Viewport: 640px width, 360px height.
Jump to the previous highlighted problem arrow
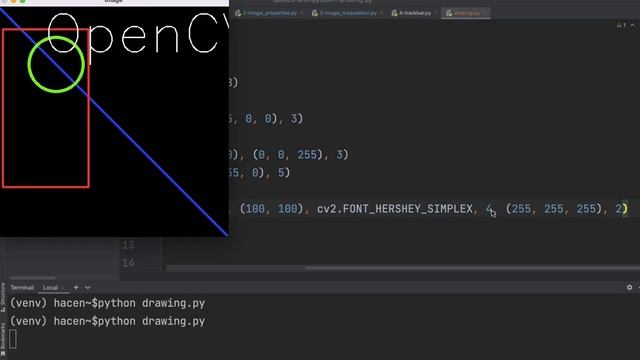coord(633,25)
